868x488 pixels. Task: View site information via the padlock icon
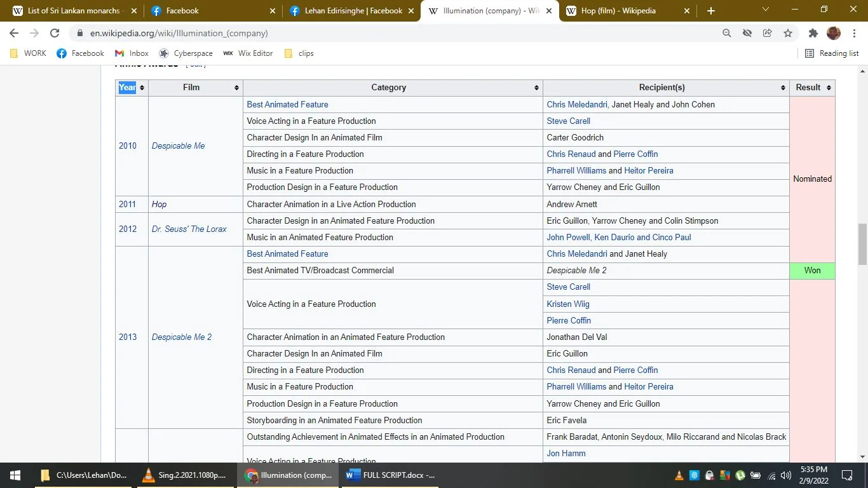[80, 33]
